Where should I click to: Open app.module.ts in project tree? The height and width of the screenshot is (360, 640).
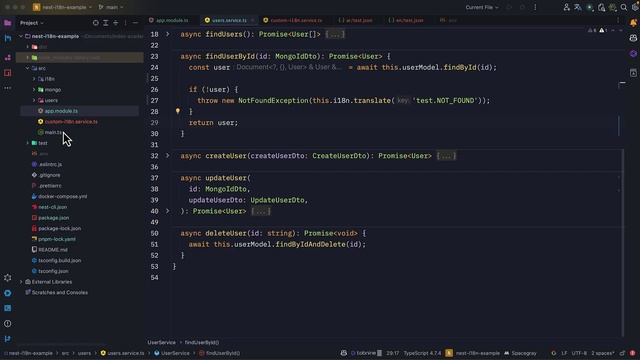[61, 111]
